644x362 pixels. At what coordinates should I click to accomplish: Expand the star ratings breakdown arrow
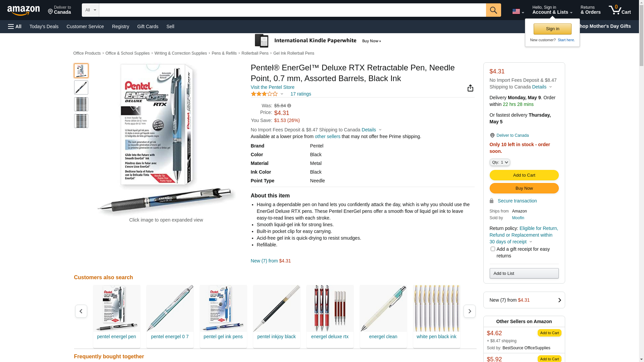282,94
